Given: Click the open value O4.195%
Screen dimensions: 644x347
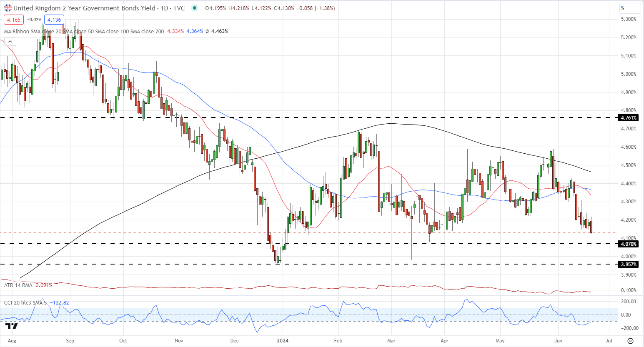Looking at the screenshot, I should 216,8.
